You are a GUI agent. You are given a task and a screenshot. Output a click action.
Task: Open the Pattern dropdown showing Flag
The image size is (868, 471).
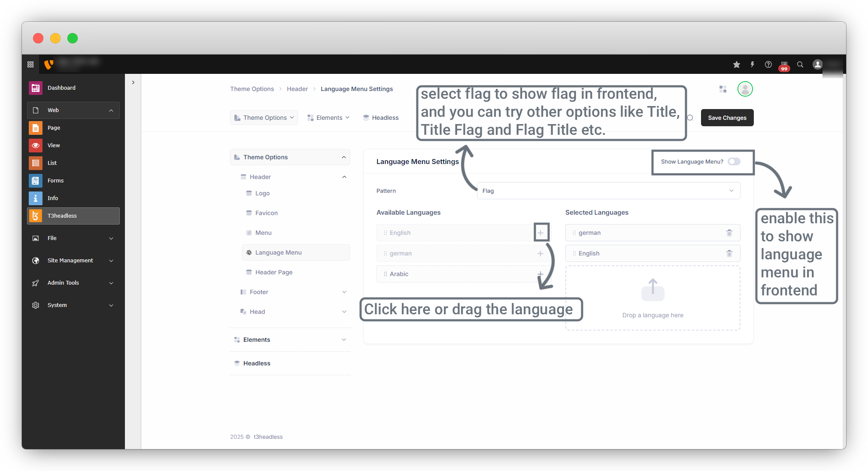click(x=608, y=191)
